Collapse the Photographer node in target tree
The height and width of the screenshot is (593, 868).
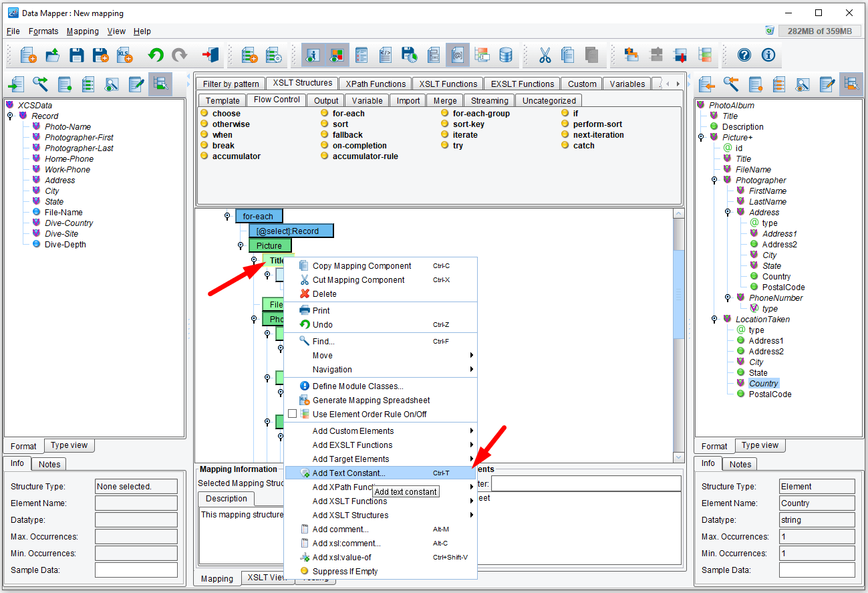714,181
